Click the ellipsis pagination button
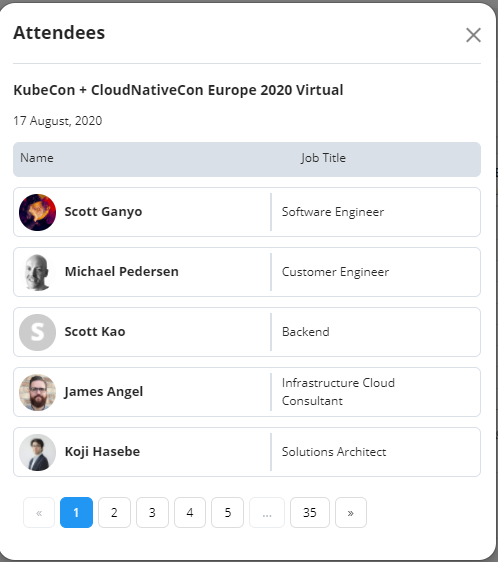 [x=267, y=513]
